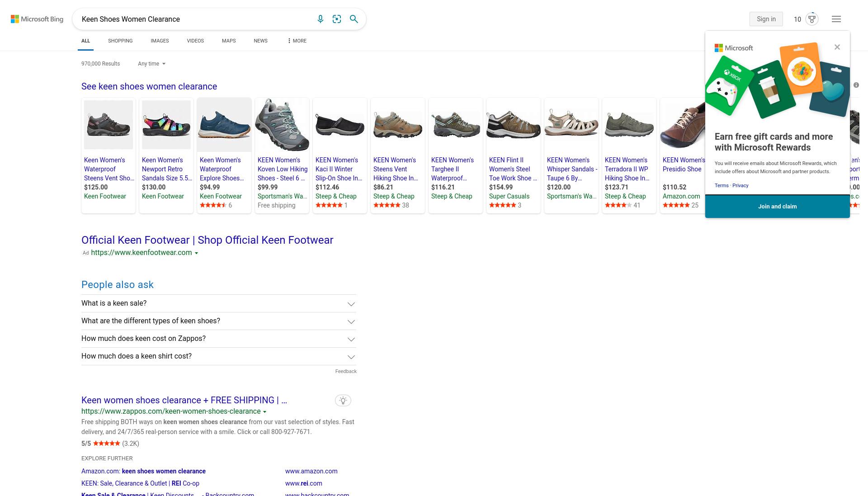Close the Microsoft Rewards popup
868x496 pixels.
pos(837,47)
